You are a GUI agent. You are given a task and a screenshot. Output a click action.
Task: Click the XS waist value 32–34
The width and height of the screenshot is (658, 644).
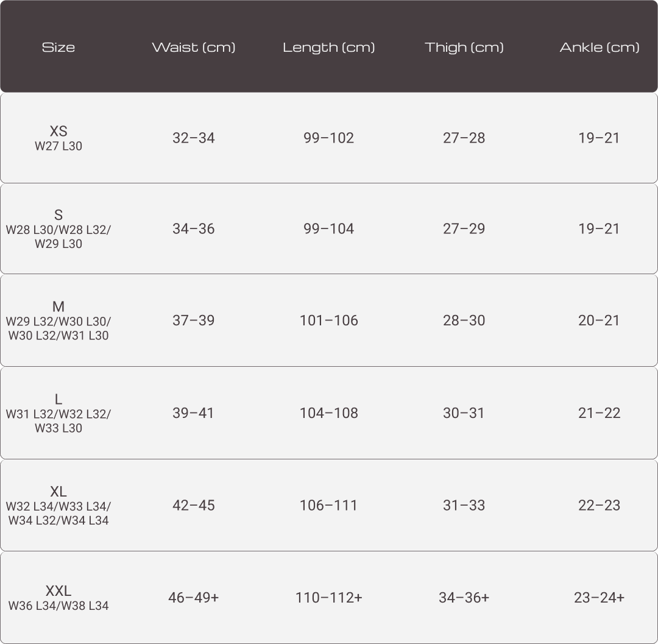194,138
